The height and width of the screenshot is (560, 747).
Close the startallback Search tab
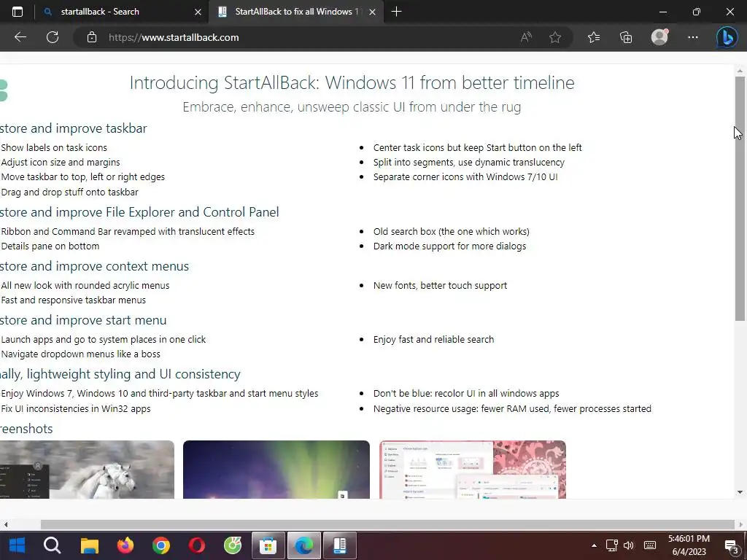click(x=198, y=12)
